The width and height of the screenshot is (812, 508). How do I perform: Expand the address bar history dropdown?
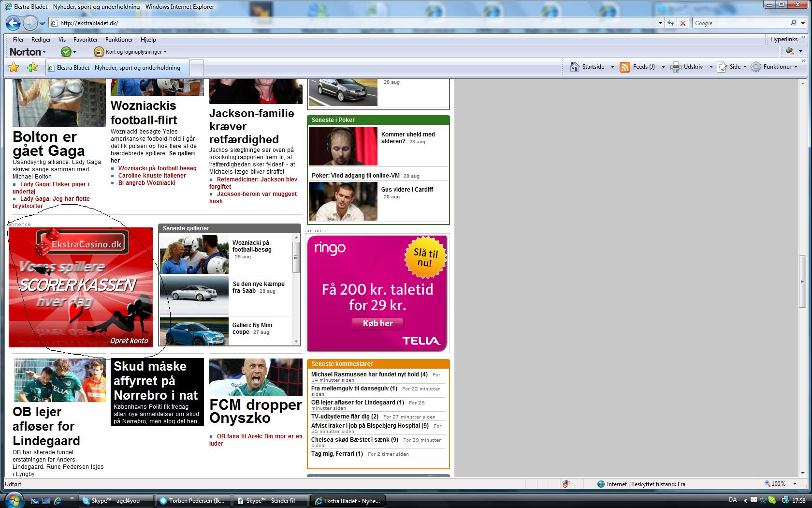660,23
